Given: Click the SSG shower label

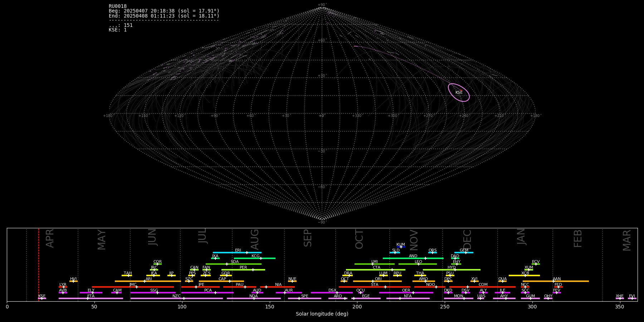Looking at the screenshot, I should [x=154, y=291].
